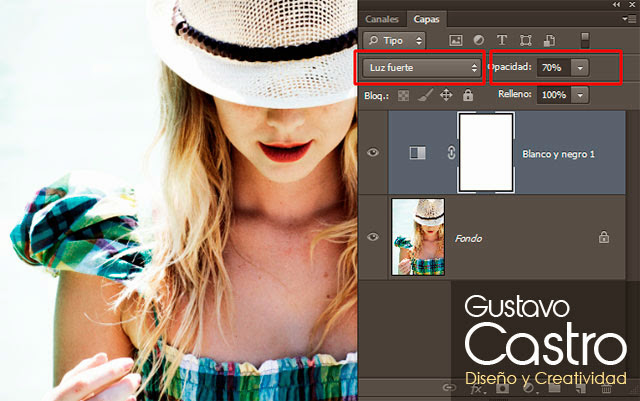Viewport: 640px width, 401px height.
Task: Click the black and white adjustment icon
Action: (x=418, y=153)
